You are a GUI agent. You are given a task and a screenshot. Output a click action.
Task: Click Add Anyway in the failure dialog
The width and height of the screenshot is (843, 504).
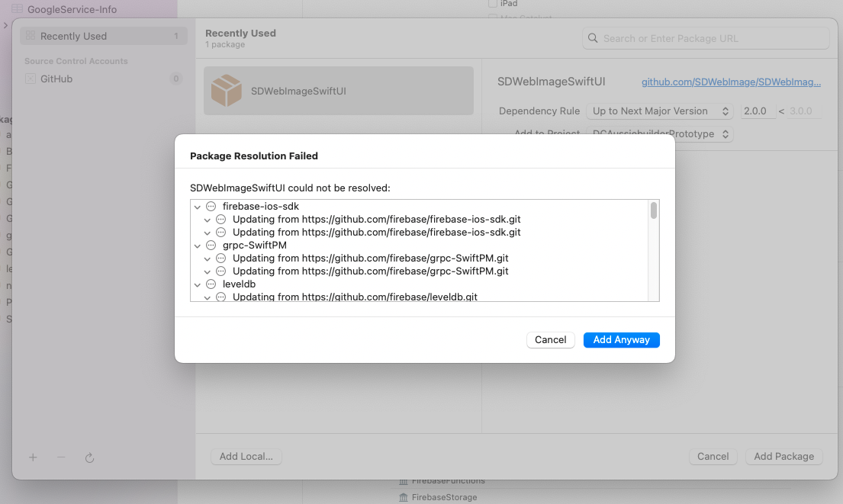621,339
